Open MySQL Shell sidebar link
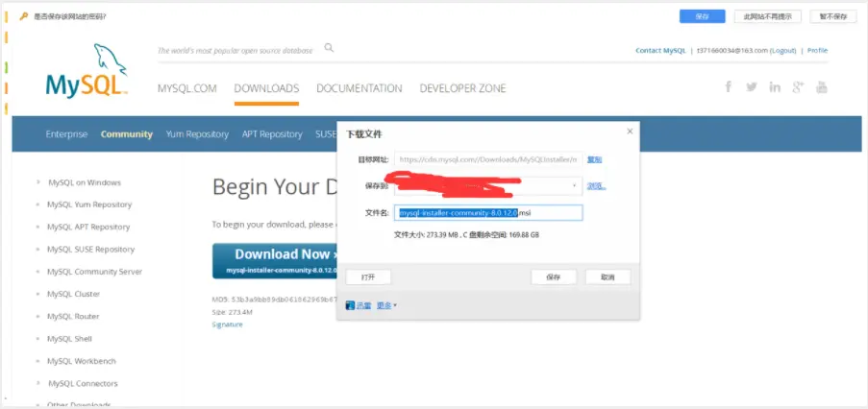 [x=70, y=339]
